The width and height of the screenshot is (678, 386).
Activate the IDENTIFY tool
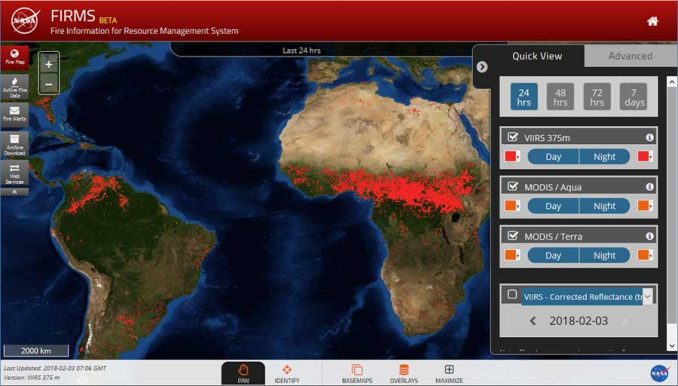287,373
